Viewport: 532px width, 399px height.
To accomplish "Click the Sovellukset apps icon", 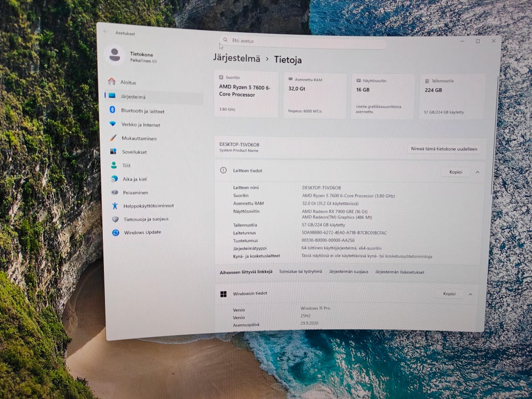I will [x=113, y=151].
